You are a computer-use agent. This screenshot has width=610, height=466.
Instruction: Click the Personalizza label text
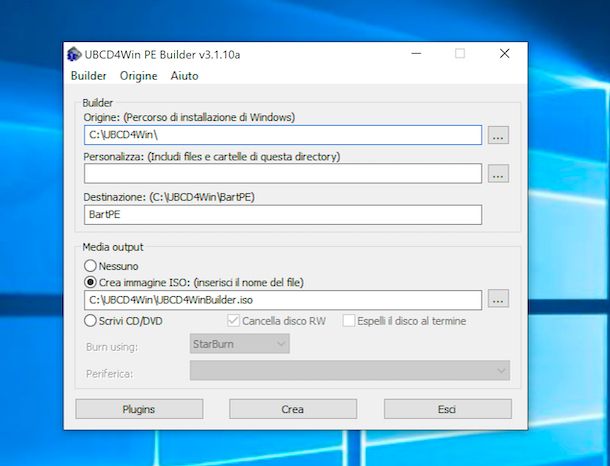[212, 157]
